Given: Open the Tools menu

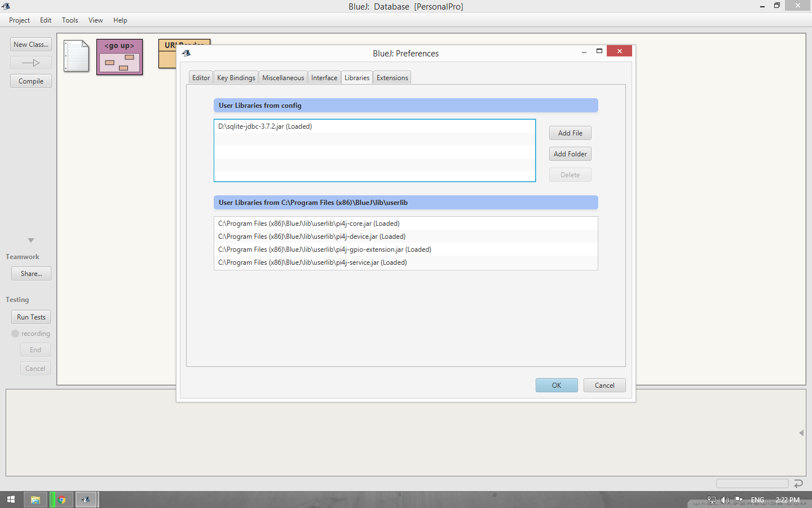Looking at the screenshot, I should (x=70, y=20).
